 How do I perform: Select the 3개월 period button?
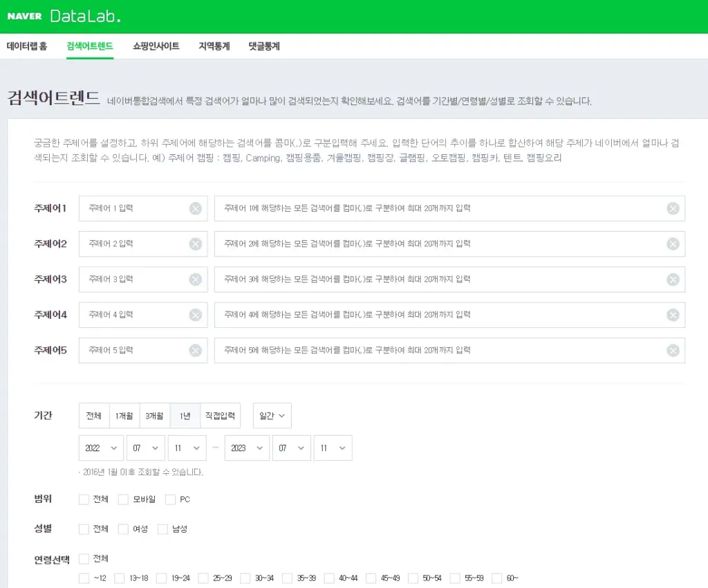pos(154,416)
